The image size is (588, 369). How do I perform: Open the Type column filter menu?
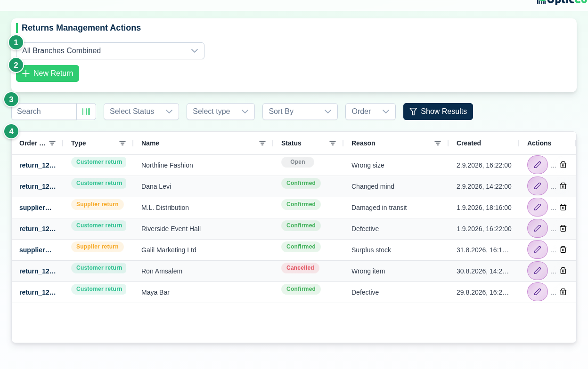click(122, 143)
